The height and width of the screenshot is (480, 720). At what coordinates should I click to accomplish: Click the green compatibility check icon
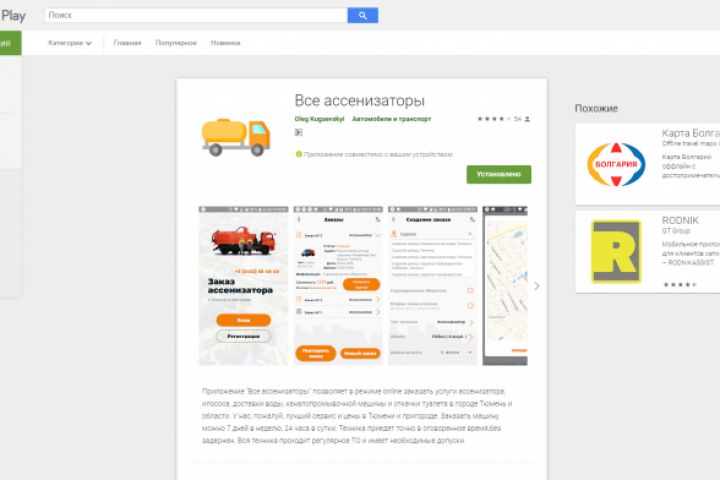tap(298, 154)
